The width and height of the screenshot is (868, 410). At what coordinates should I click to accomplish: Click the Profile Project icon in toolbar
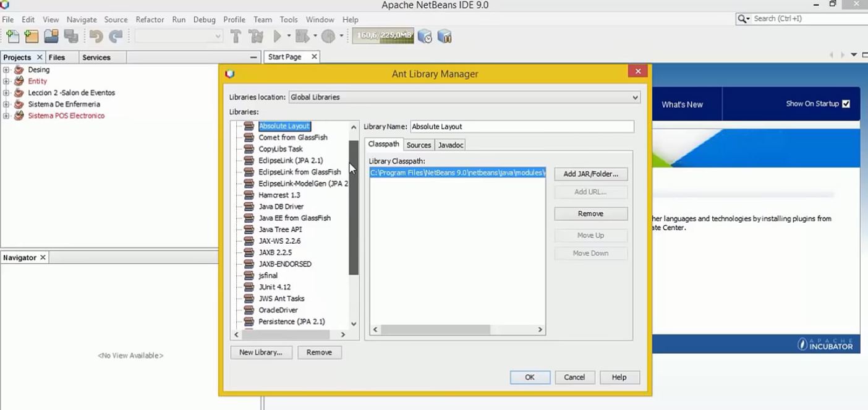(x=328, y=36)
